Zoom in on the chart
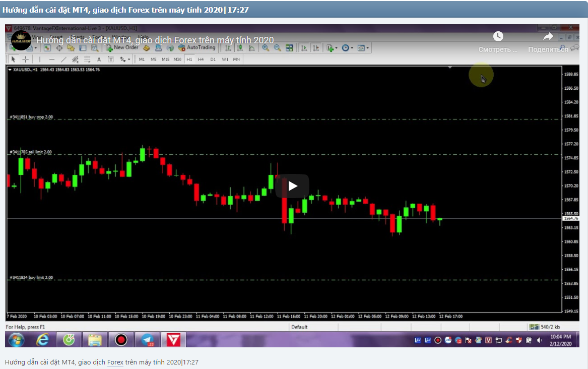Viewport: 588px width, 369px height. 266,48
